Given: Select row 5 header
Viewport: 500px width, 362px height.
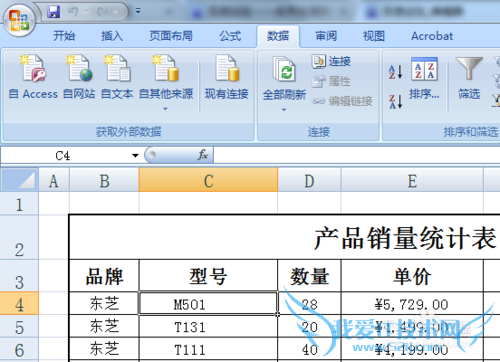Looking at the screenshot, I should (x=19, y=326).
